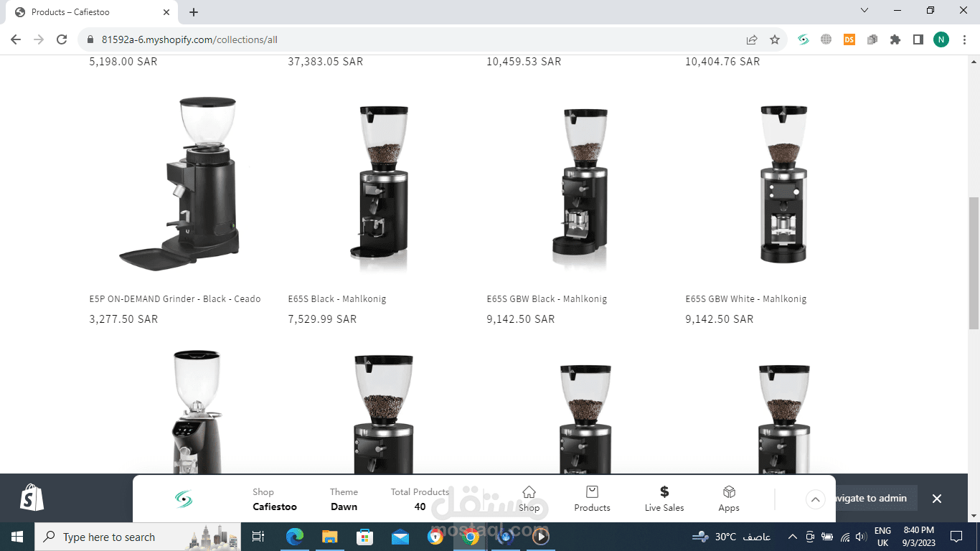Open the E65S Black Mahlkonig image
This screenshot has width=980, height=551.
point(377,183)
